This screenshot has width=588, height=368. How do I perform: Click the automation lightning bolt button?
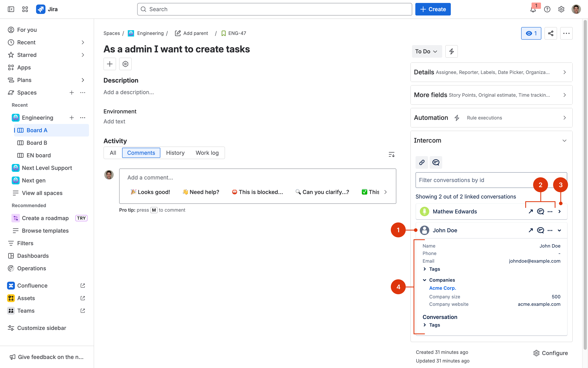[451, 51]
